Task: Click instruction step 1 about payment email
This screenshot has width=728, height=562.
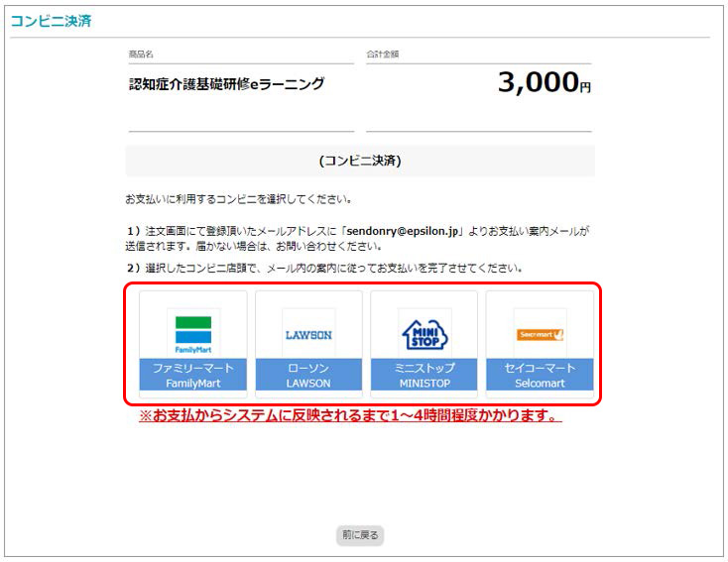Action: point(357,238)
